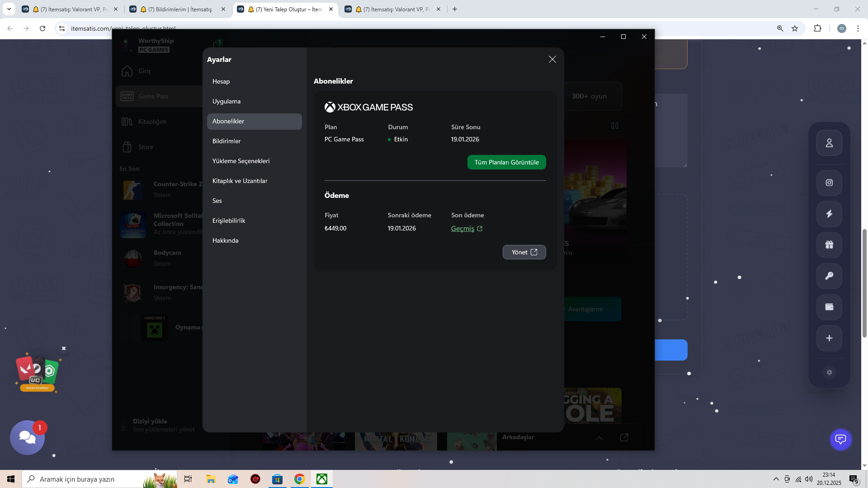Click the page vertical scrollbar
The image size is (868, 488).
864,283
